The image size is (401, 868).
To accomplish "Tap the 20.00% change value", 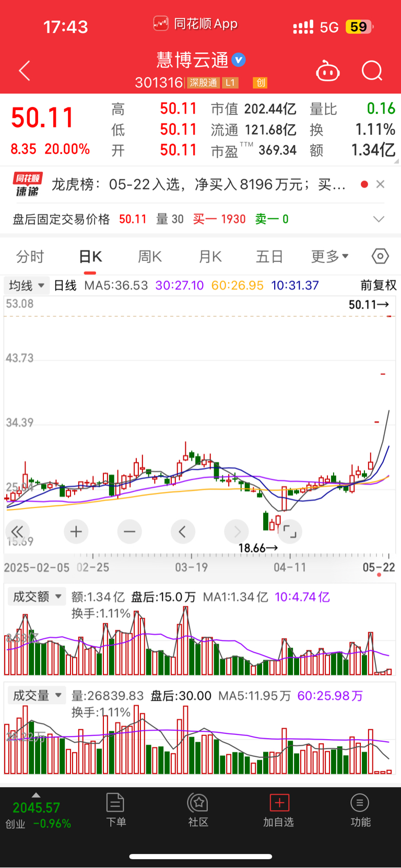I will pyautogui.click(x=67, y=149).
